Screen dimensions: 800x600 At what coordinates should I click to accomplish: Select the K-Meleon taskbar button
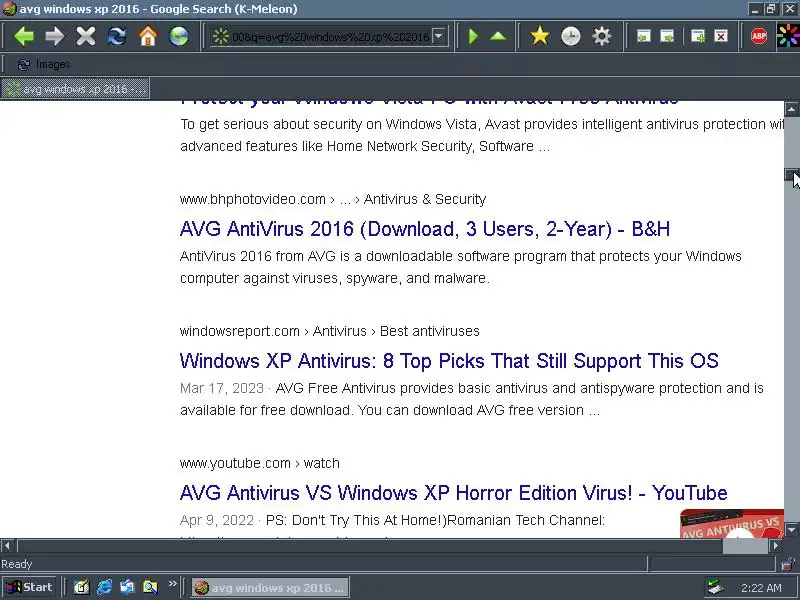click(x=270, y=588)
